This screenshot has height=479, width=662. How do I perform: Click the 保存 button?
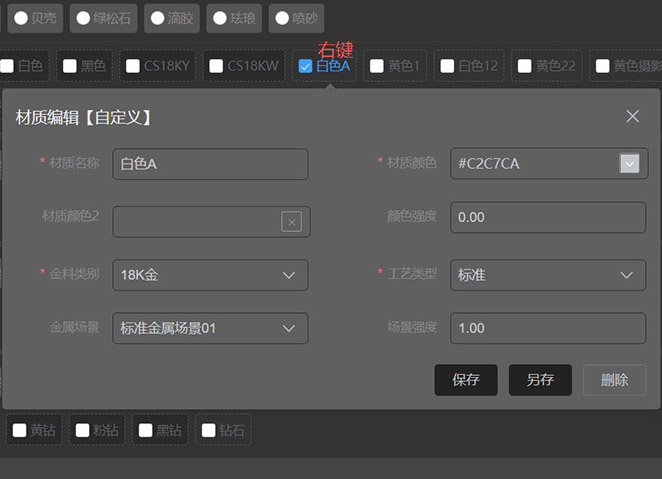tap(466, 380)
